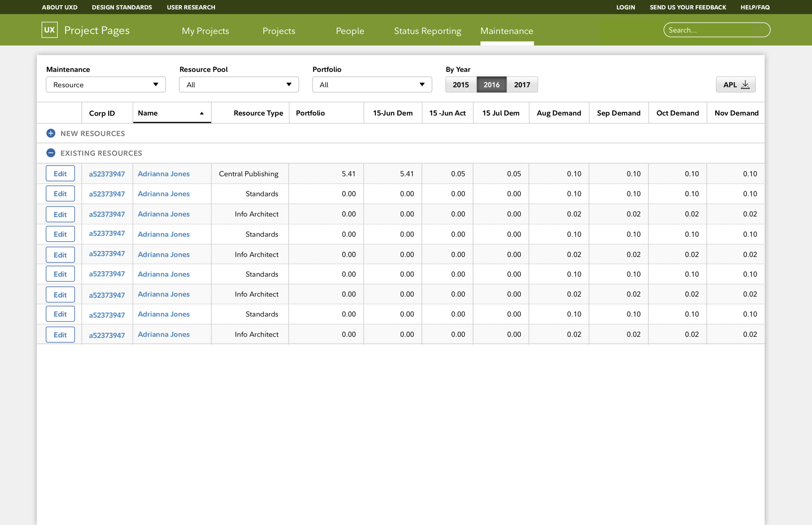Click the Adrianna Jones link in the first row
The width and height of the screenshot is (812, 525).
164,174
